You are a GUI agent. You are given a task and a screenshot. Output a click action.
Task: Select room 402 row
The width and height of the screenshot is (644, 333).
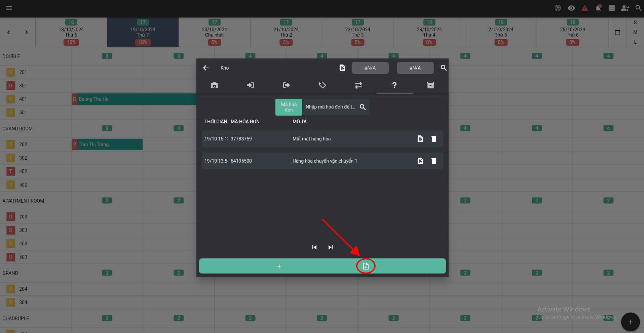tap(35, 171)
